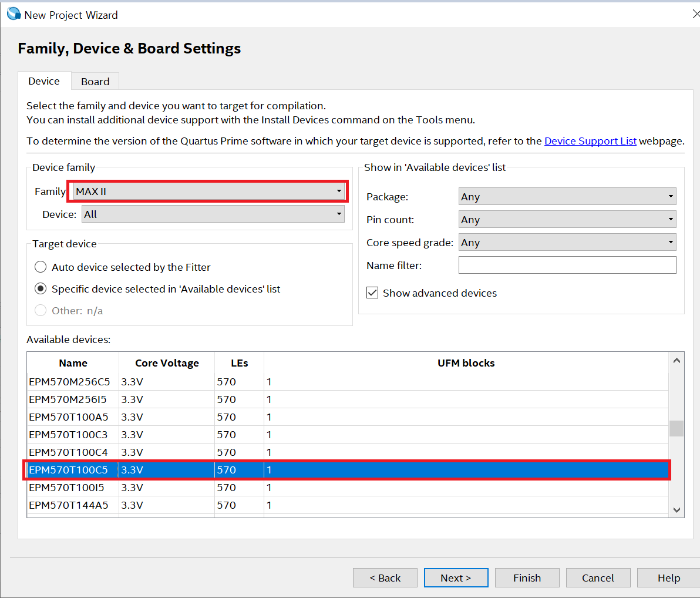Select device EPM570T100C3 row
The height and width of the screenshot is (598, 700).
click(x=348, y=435)
